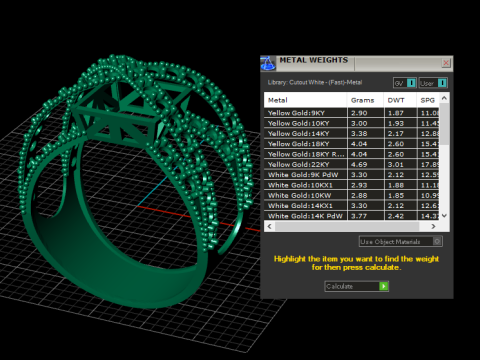Click the 2.17 DWT value
The height and width of the screenshot is (360, 480).
point(396,134)
